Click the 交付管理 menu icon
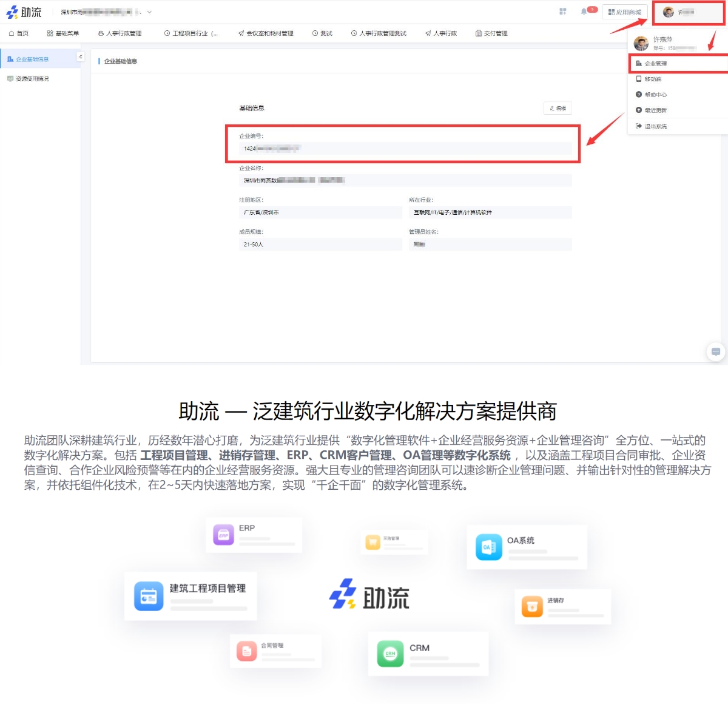Viewport: 728px width, 704px height. 479,33
